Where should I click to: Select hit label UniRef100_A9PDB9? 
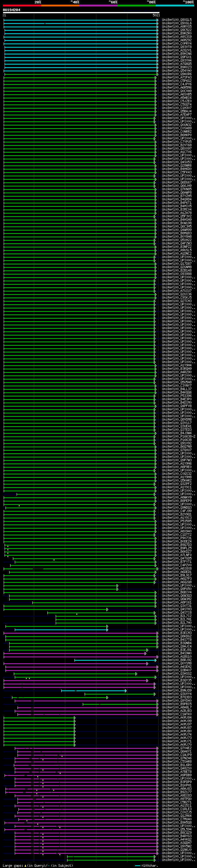(177, 775)
